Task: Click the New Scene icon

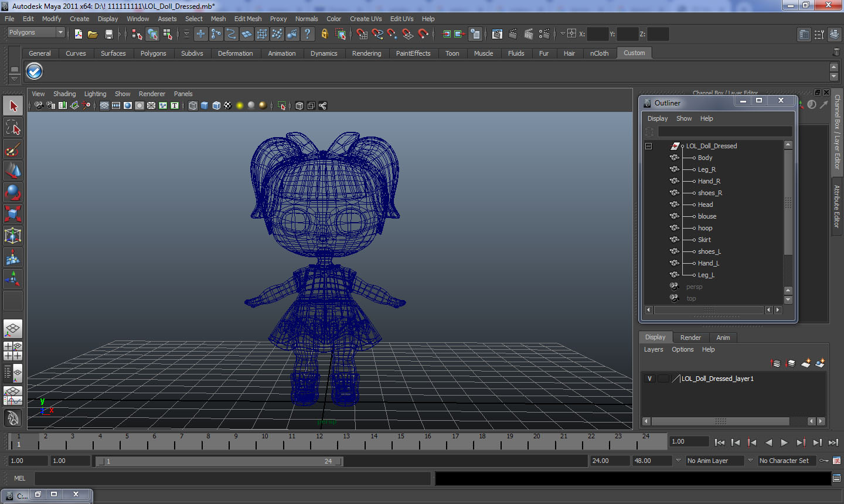Action: point(79,34)
